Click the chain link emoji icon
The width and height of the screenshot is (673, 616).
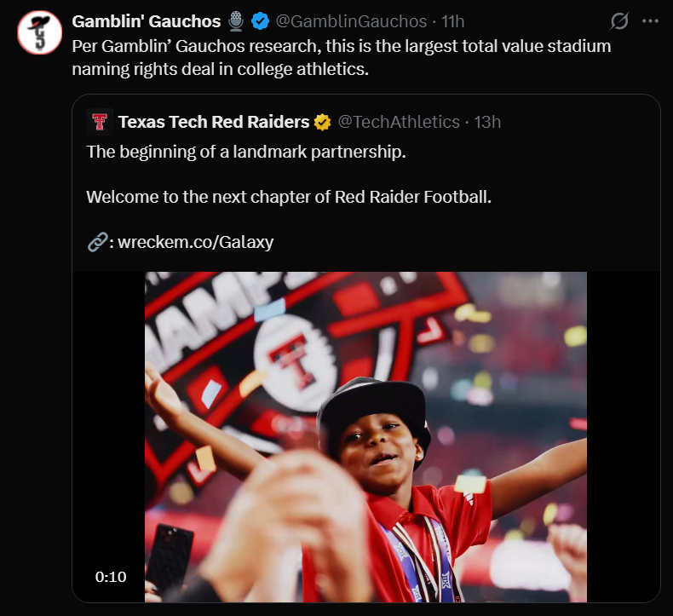pyautogui.click(x=97, y=242)
